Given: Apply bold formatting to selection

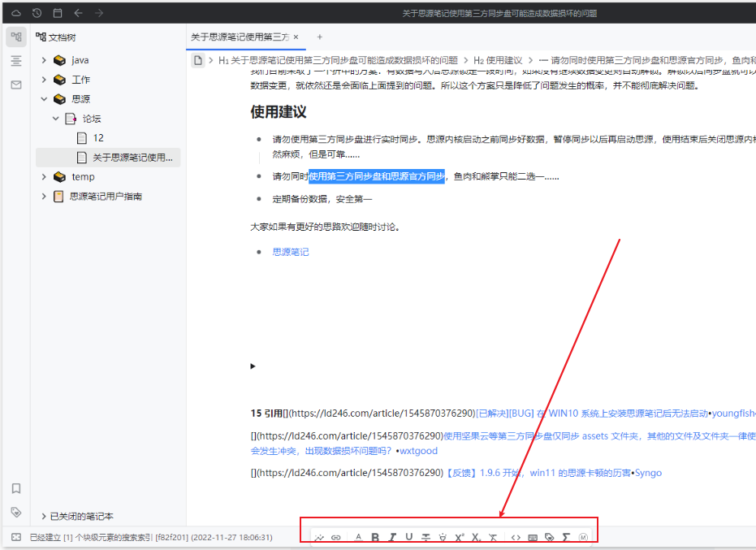Looking at the screenshot, I should pos(375,537).
